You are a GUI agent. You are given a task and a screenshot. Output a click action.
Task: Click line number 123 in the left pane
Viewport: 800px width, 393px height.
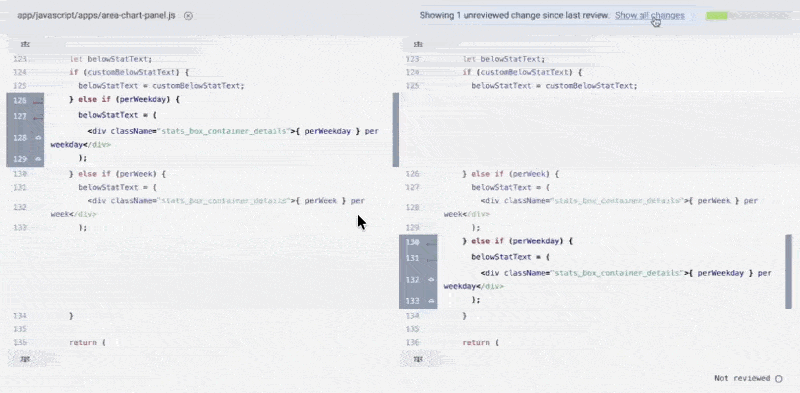20,59
